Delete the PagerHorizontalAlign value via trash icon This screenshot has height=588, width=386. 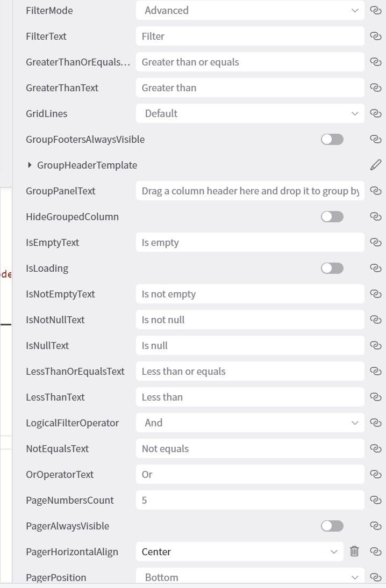tap(354, 551)
